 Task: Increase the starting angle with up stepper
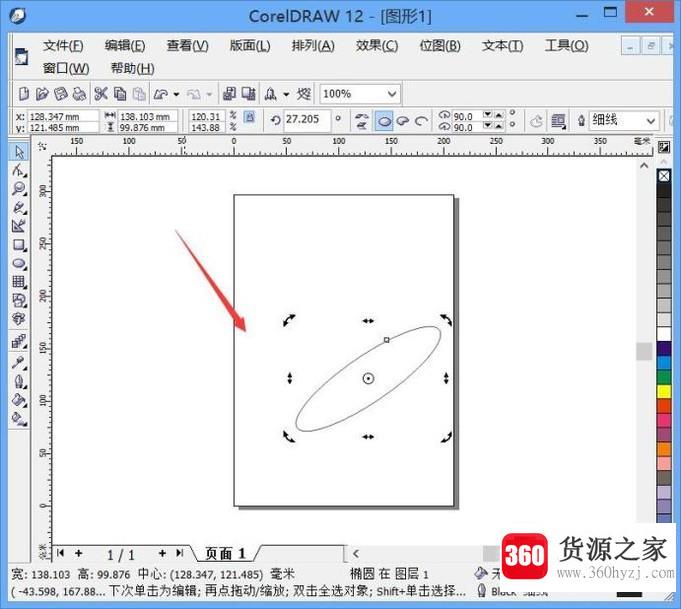click(x=499, y=115)
